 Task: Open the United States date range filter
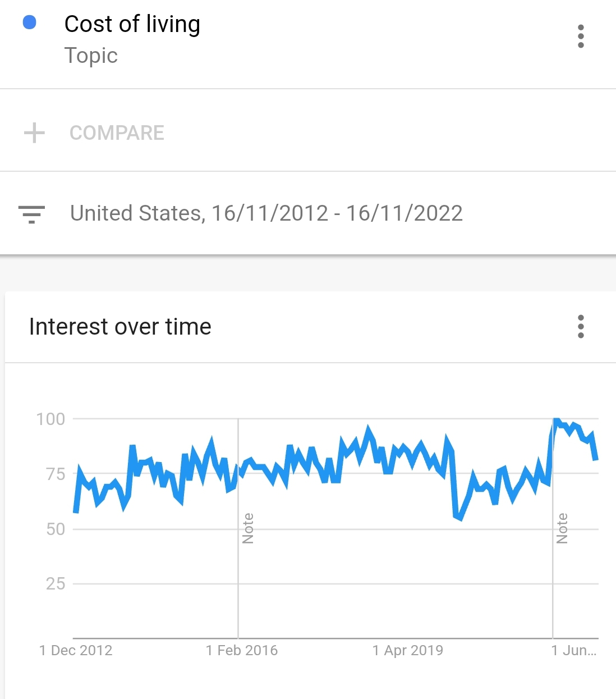click(266, 213)
